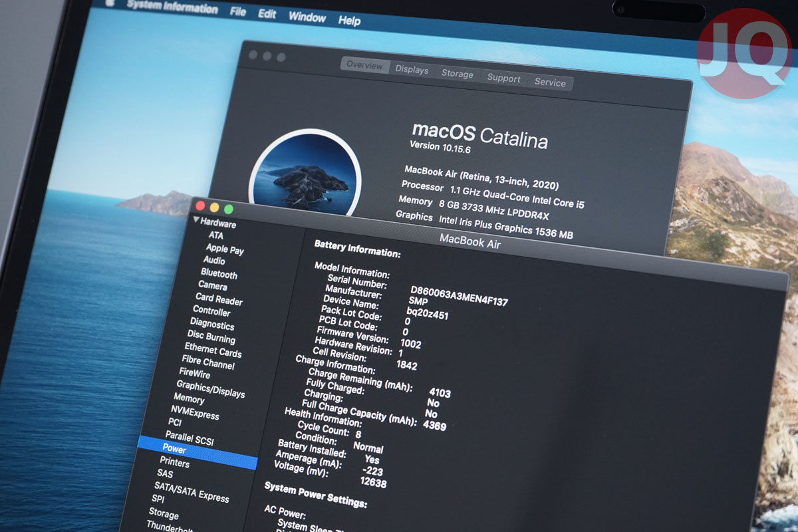
Task: Minimize the MacBook Air system report window
Action: pos(214,208)
